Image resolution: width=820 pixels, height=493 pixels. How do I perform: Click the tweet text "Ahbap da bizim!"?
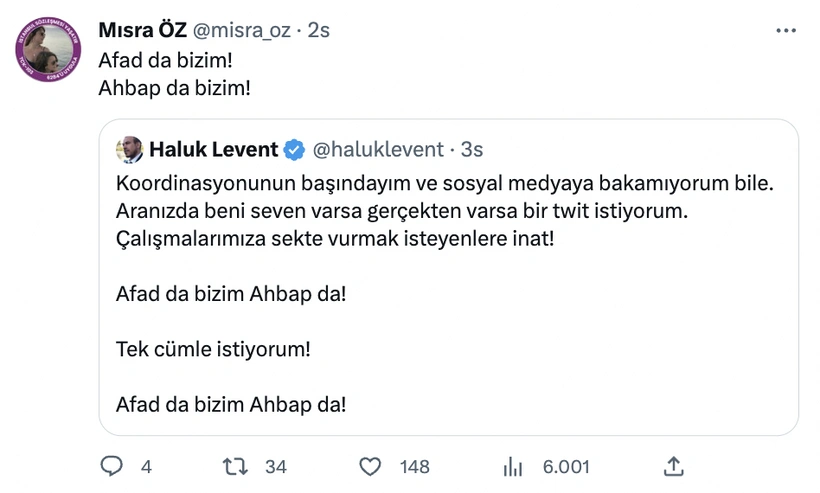(174, 87)
